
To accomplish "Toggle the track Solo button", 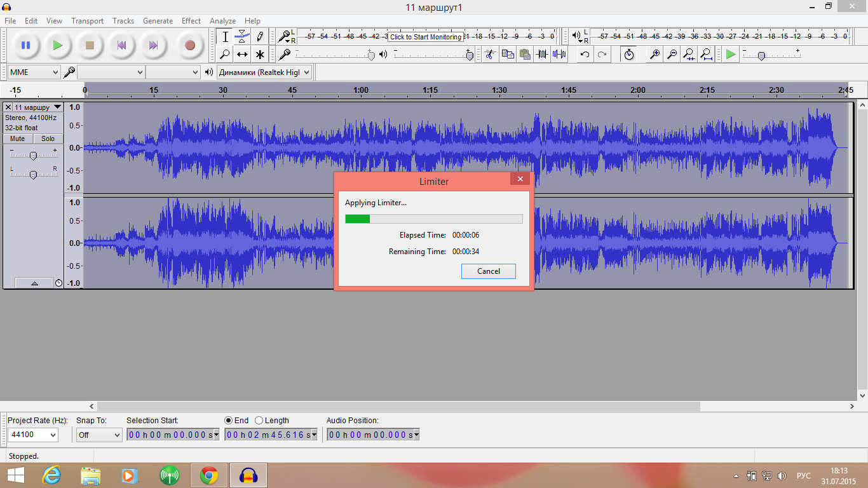I will (48, 139).
